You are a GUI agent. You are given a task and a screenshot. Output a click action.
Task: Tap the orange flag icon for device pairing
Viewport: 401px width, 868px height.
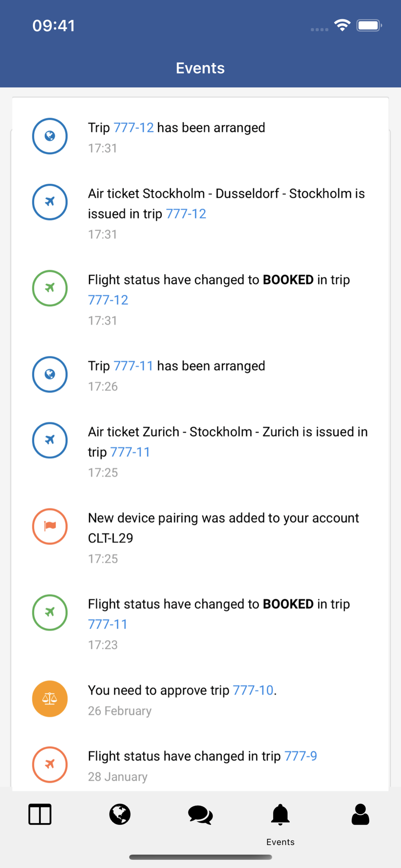click(50, 526)
